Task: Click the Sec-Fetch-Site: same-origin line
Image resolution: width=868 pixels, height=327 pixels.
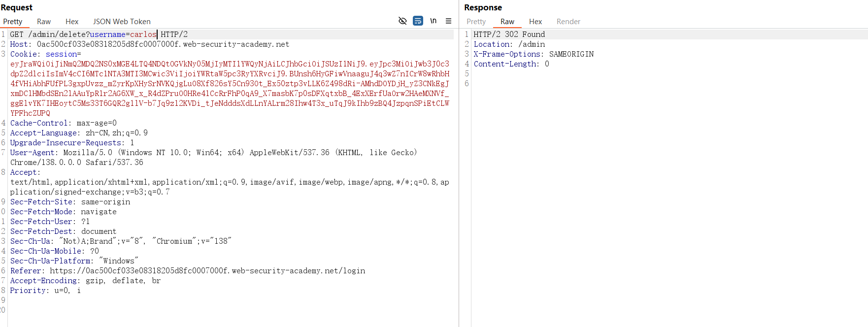Action: tap(70, 202)
